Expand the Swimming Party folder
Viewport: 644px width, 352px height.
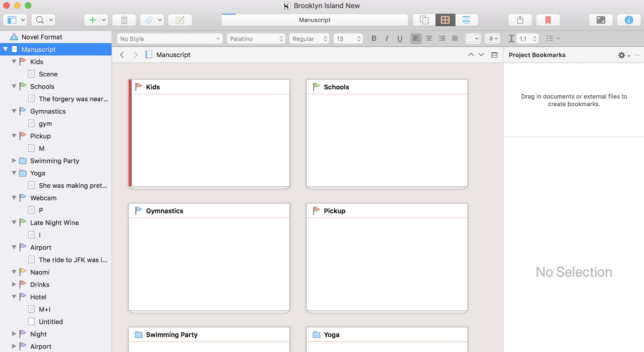(x=14, y=161)
